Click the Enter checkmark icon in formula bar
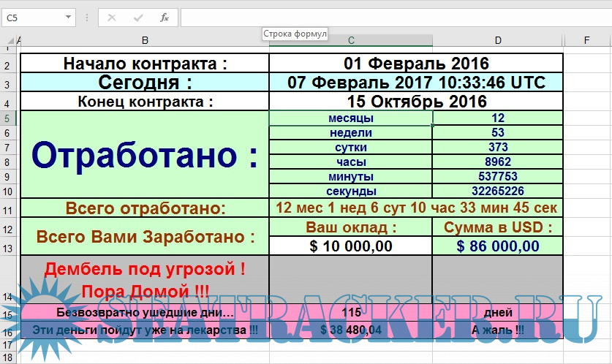 click(x=138, y=18)
